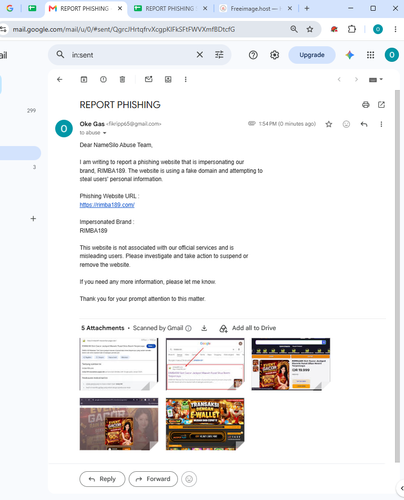Open the rimba189.com phishing URL link
The image size is (404, 500).
107,205
